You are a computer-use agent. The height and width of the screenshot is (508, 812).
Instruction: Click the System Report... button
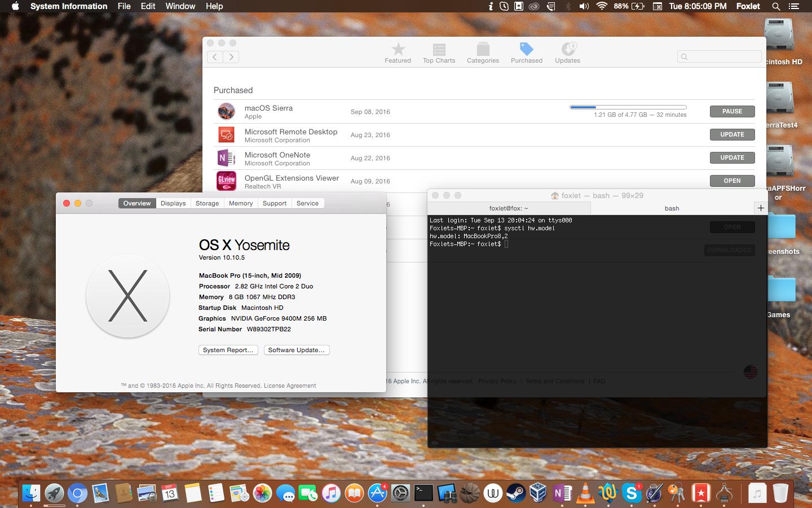tap(228, 350)
